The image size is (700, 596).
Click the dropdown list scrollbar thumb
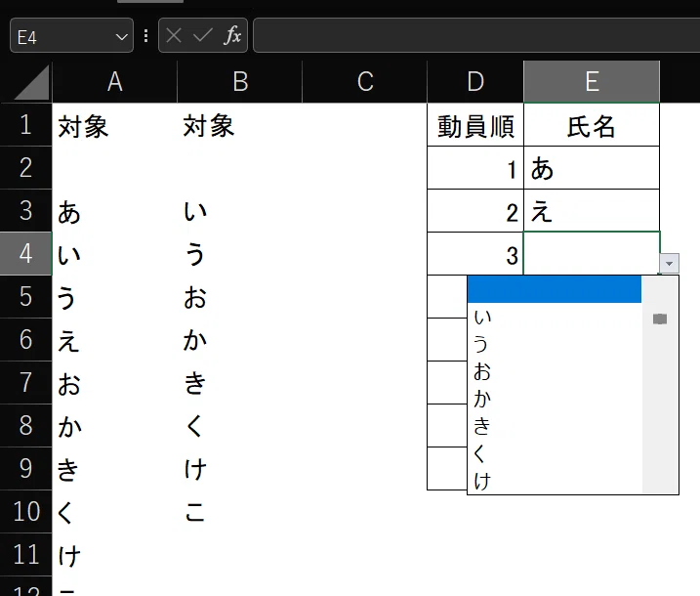click(660, 319)
